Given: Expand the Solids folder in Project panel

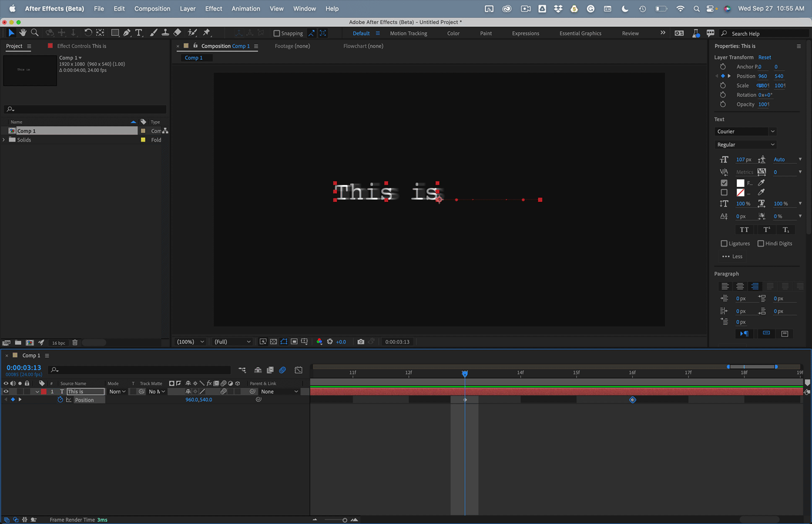Looking at the screenshot, I should [4, 140].
